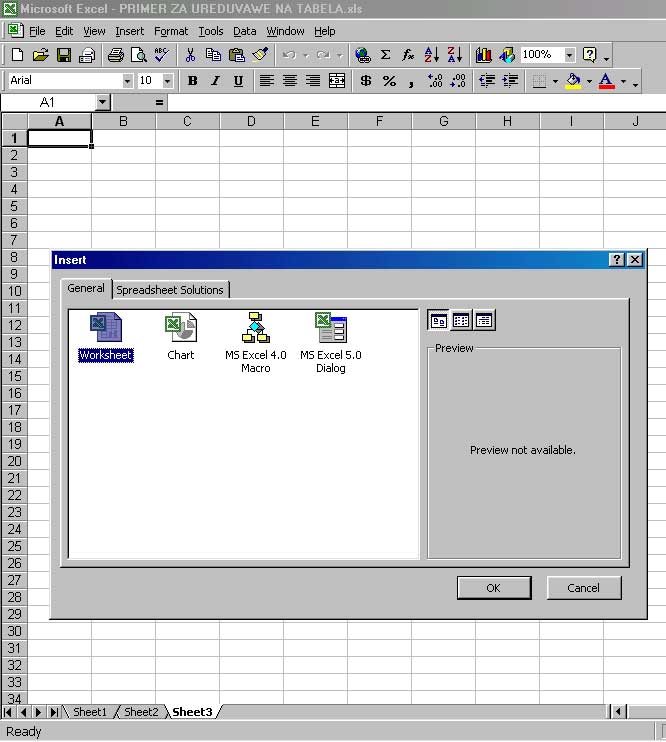Open the Edit menu
666x742 pixels.
pyautogui.click(x=64, y=31)
